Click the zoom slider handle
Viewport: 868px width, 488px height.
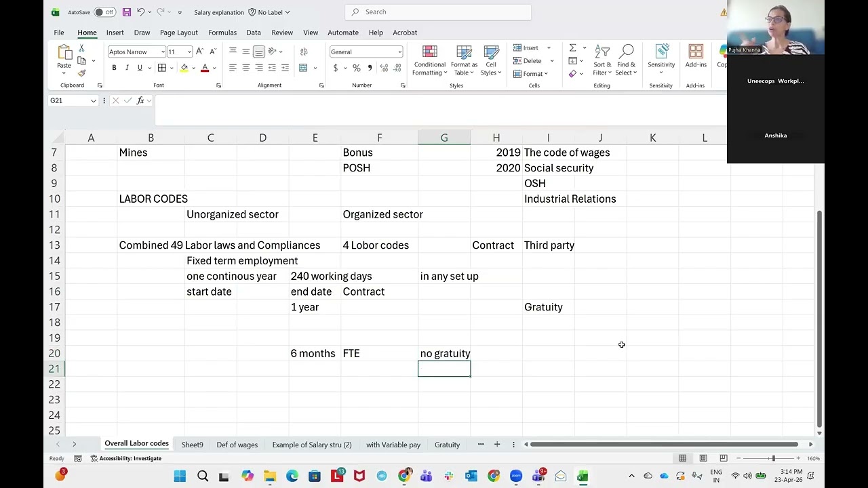(773, 458)
